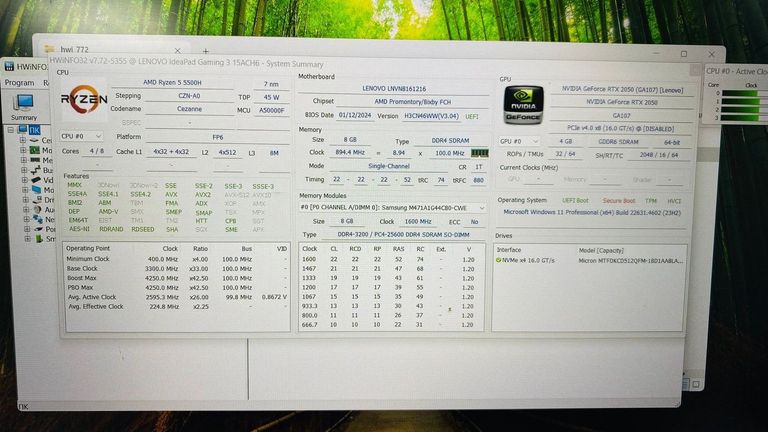Click the NVIDIA GeForce logo
The width and height of the screenshot is (768, 432).
pos(522,102)
